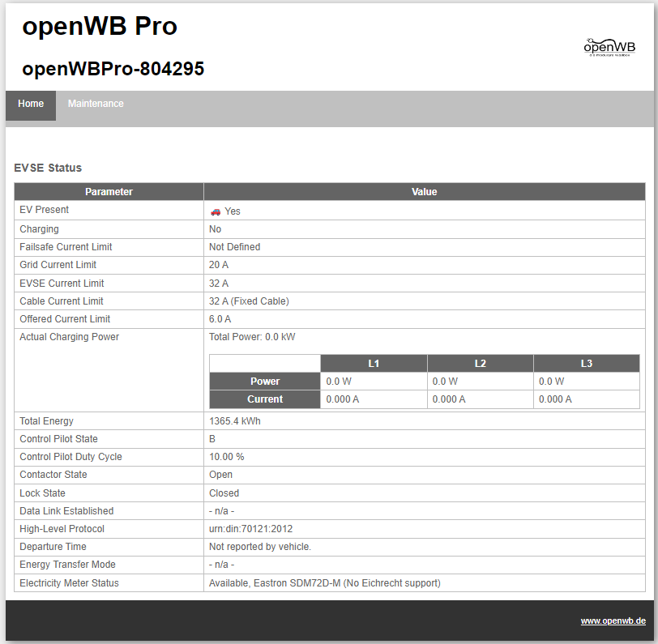Select the openWBPro-804295 device name

[113, 69]
